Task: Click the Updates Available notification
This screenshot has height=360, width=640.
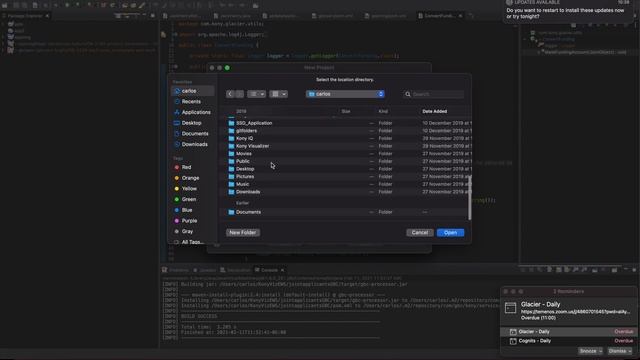Action: click(x=569, y=11)
